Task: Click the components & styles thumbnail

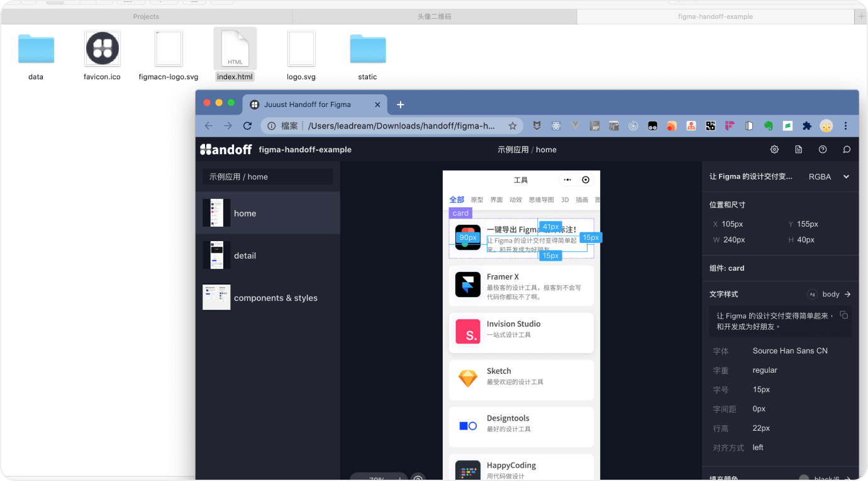Action: coord(216,297)
